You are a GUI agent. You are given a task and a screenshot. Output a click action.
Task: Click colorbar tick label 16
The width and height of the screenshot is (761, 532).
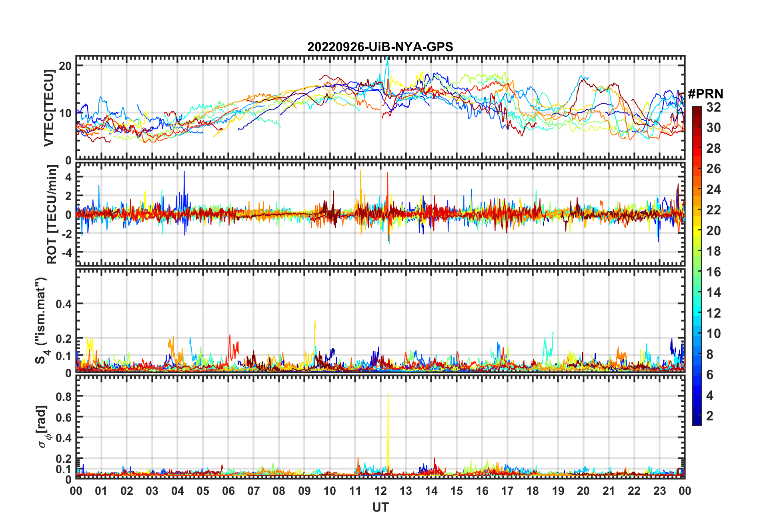(x=713, y=272)
